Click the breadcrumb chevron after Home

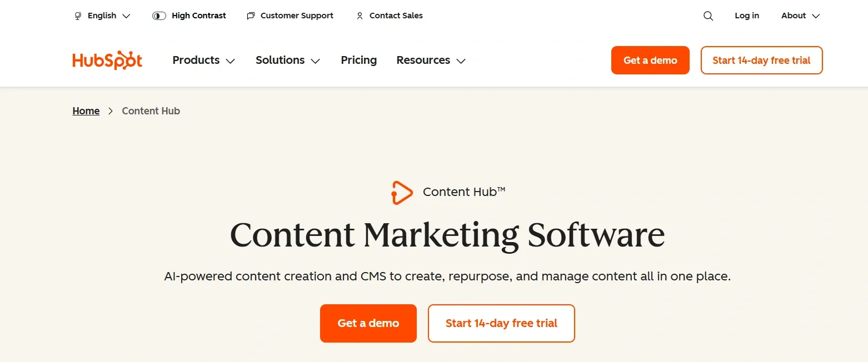coord(110,111)
